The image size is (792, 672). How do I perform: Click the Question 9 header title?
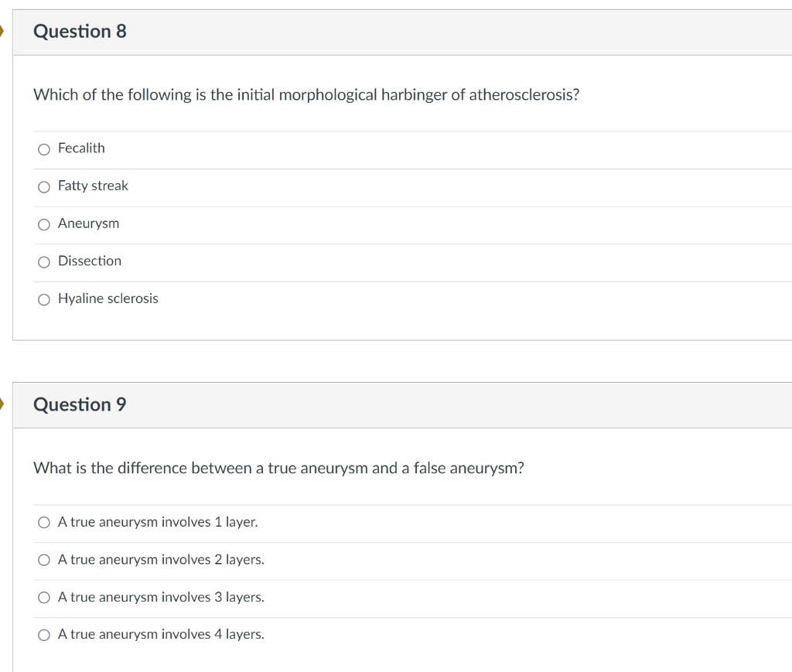coord(80,404)
